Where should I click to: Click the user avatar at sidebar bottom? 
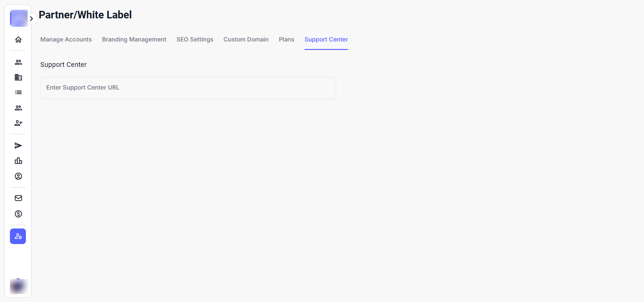click(x=18, y=286)
